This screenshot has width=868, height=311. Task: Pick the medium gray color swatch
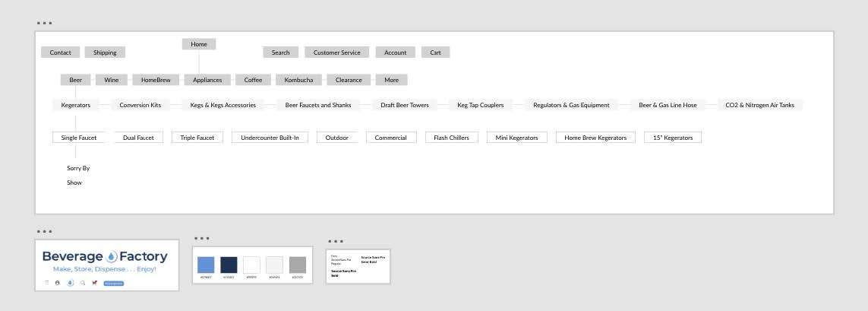[297, 265]
